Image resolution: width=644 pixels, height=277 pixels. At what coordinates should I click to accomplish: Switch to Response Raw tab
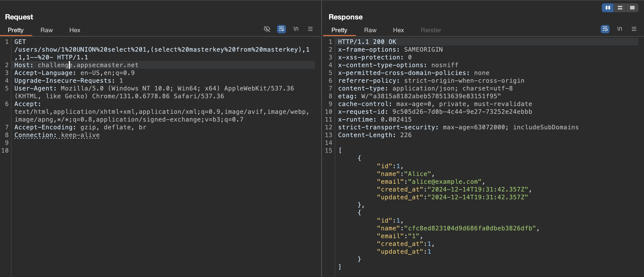(370, 30)
